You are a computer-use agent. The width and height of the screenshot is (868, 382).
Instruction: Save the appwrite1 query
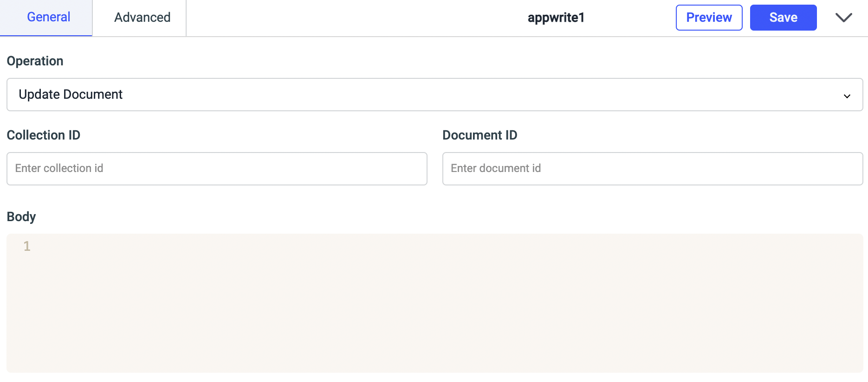(x=783, y=18)
